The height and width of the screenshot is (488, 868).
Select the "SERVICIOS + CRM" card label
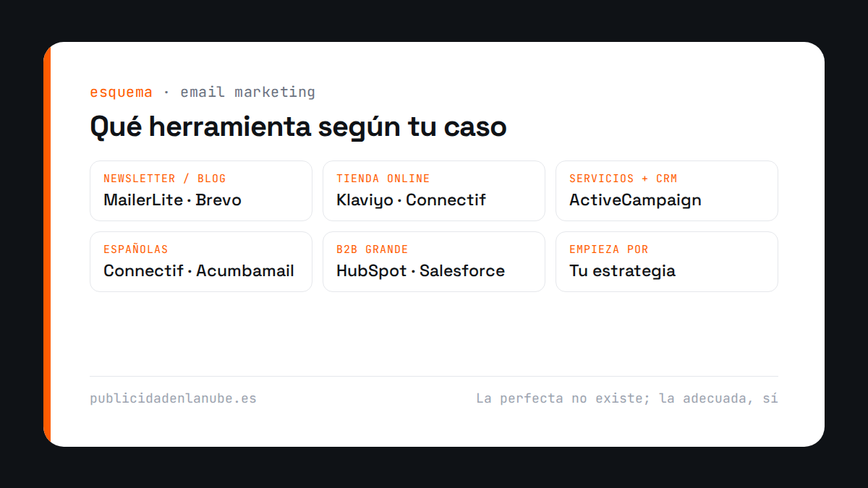(x=623, y=179)
